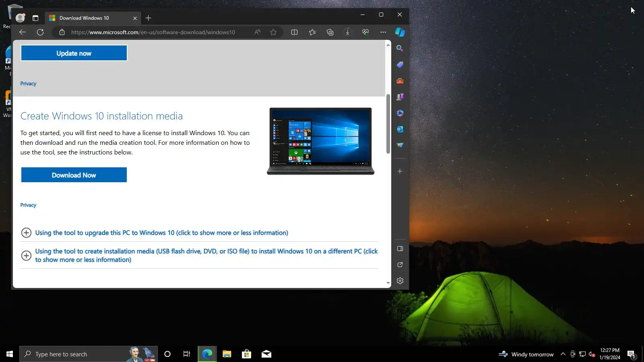Open Outlook in sidebar
This screenshot has width=644, height=362.
click(x=400, y=129)
